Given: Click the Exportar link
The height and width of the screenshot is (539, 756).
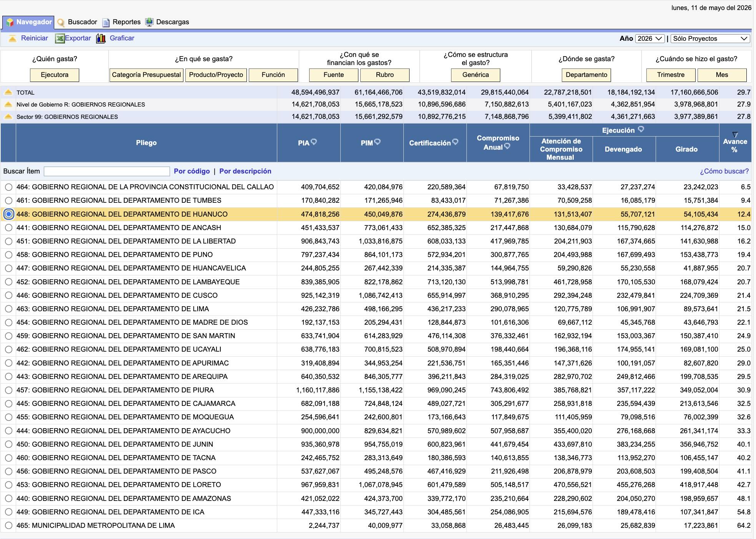Looking at the screenshot, I should pos(78,38).
